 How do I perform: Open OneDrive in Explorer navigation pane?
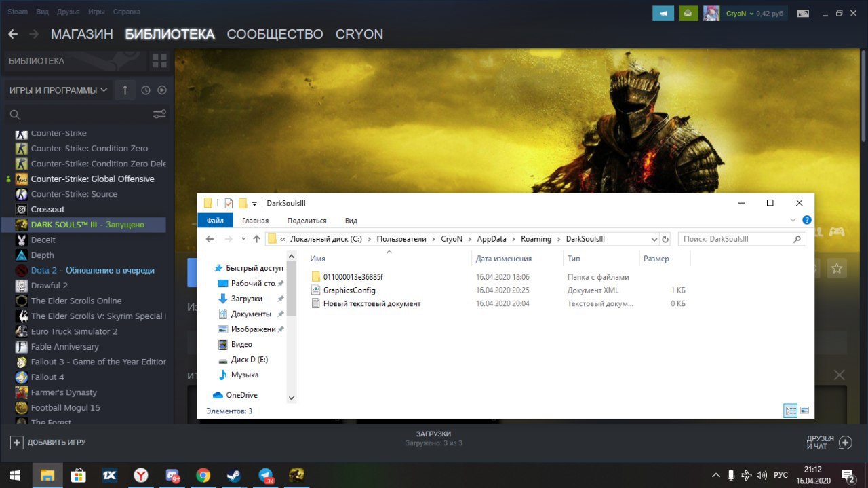pyautogui.click(x=241, y=395)
